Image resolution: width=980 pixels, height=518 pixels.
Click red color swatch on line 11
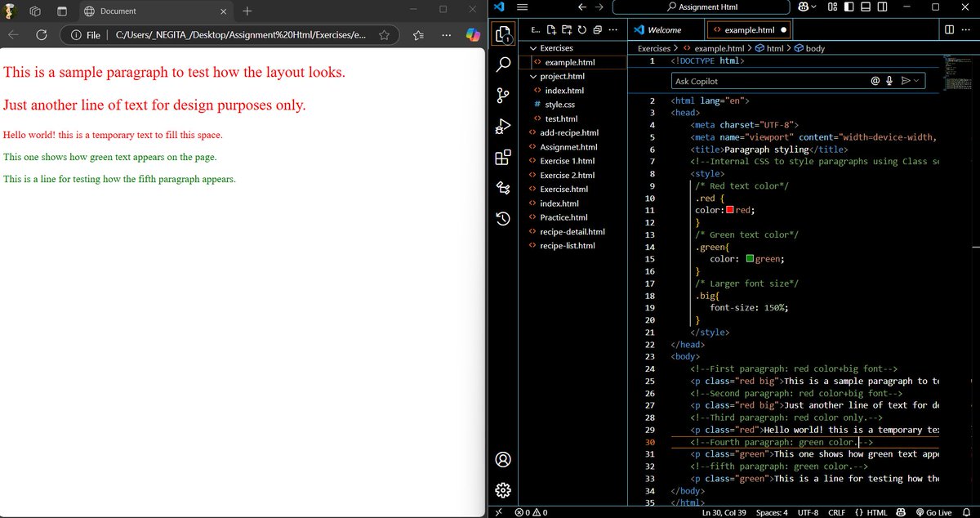[730, 210]
